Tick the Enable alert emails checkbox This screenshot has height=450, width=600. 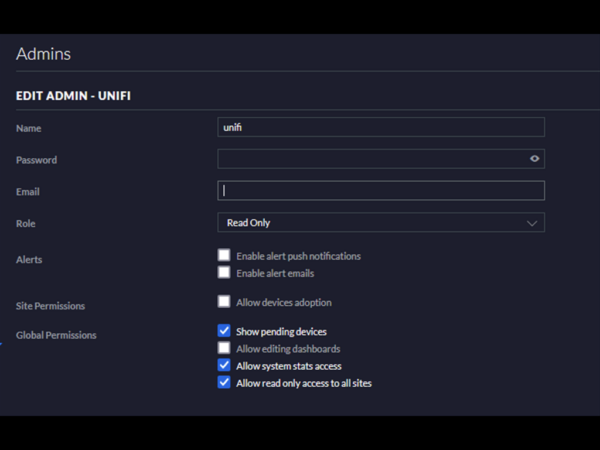click(224, 272)
